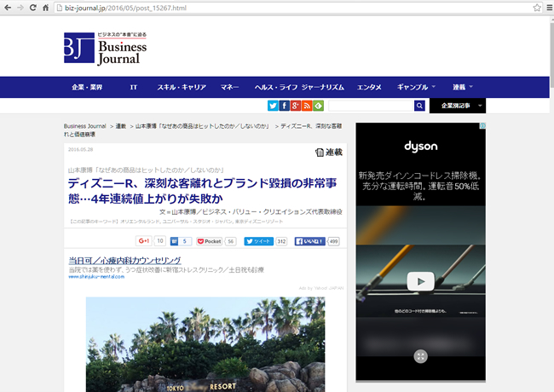Viewport: 554px width, 392px height.
Task: Open the RSS feed icon
Action: 307,106
